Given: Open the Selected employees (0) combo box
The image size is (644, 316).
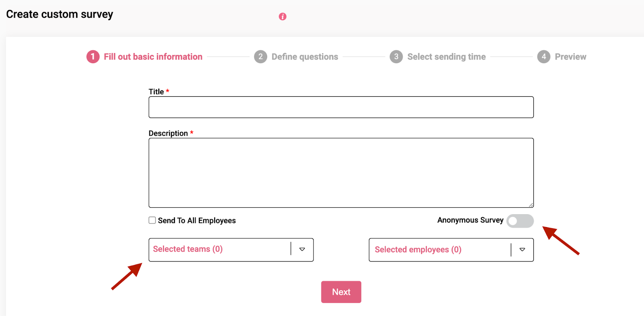Looking at the screenshot, I should click(x=439, y=250).
